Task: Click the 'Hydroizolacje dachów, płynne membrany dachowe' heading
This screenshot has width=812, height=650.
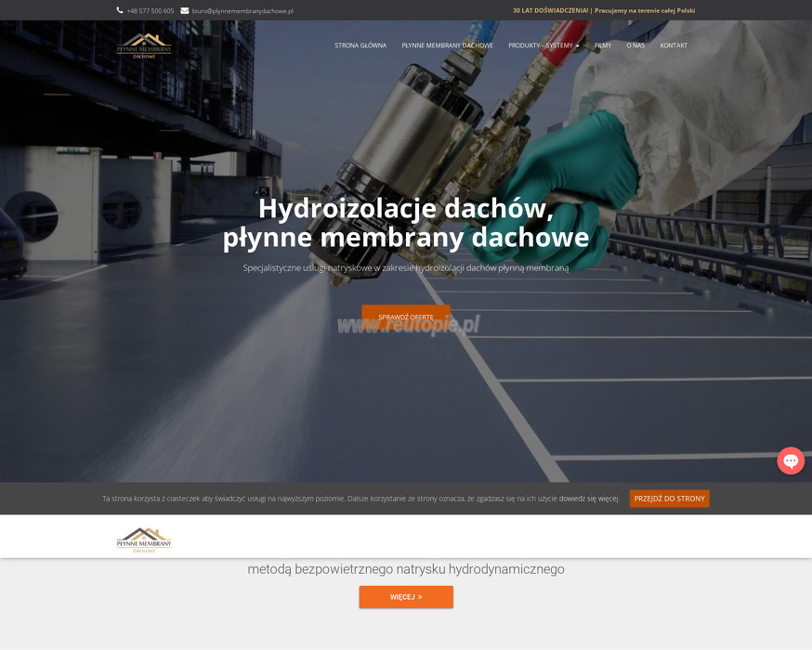Action: pos(406,223)
